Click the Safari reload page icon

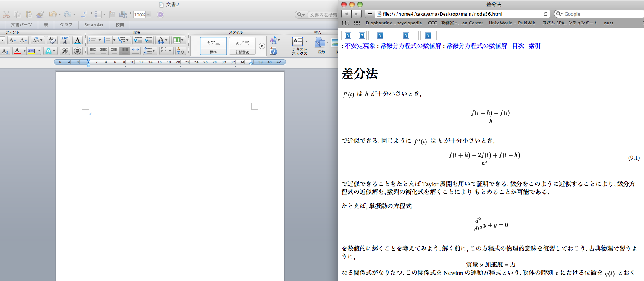click(x=546, y=14)
